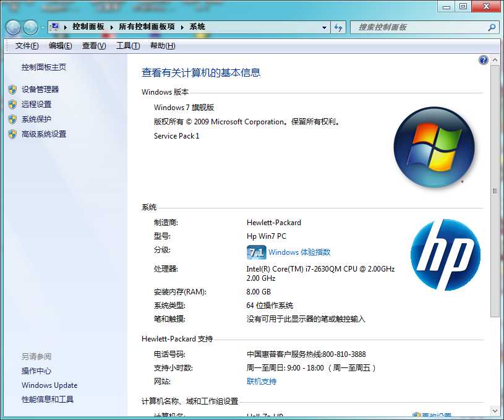Click the vertical scrollbar thumb
Viewport: 504px width, 420px height.
tap(495, 191)
